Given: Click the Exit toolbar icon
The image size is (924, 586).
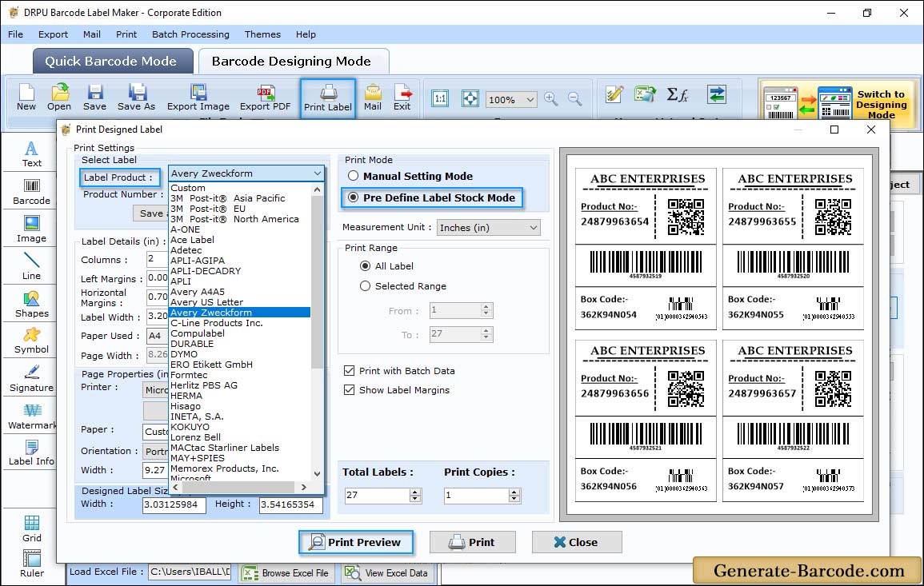Looking at the screenshot, I should click(402, 98).
